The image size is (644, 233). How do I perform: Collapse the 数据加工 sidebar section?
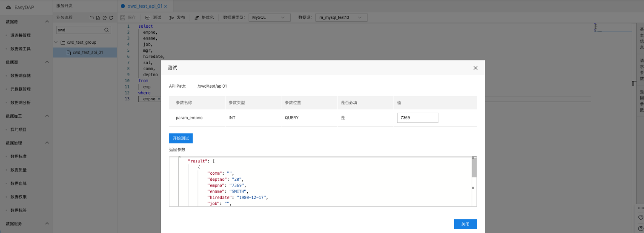point(47,116)
